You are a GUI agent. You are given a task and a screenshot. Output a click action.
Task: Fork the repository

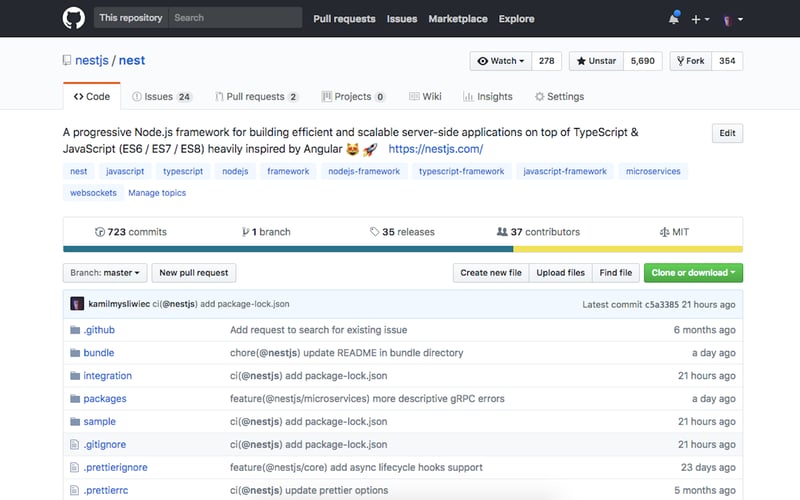click(690, 61)
